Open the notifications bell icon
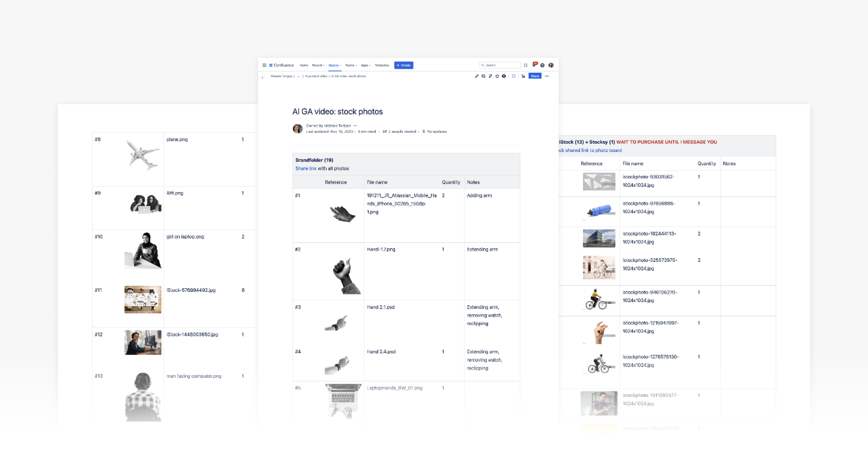 (x=534, y=65)
